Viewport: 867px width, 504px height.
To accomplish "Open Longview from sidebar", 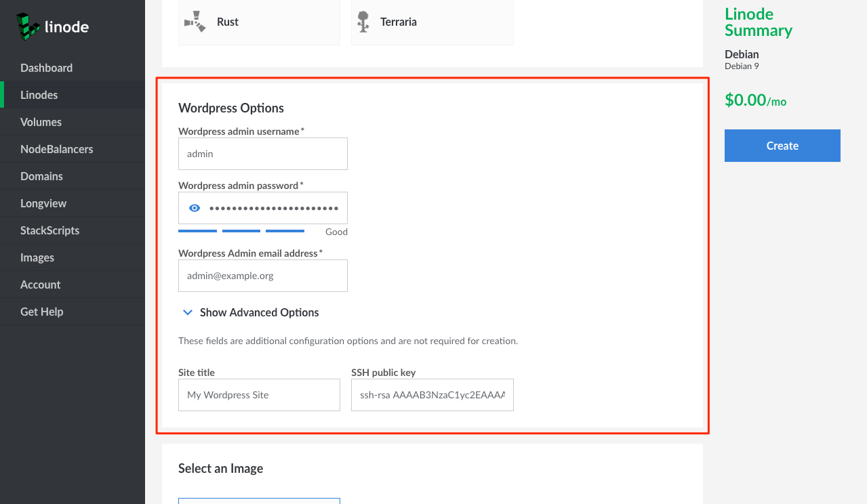I will tap(43, 203).
